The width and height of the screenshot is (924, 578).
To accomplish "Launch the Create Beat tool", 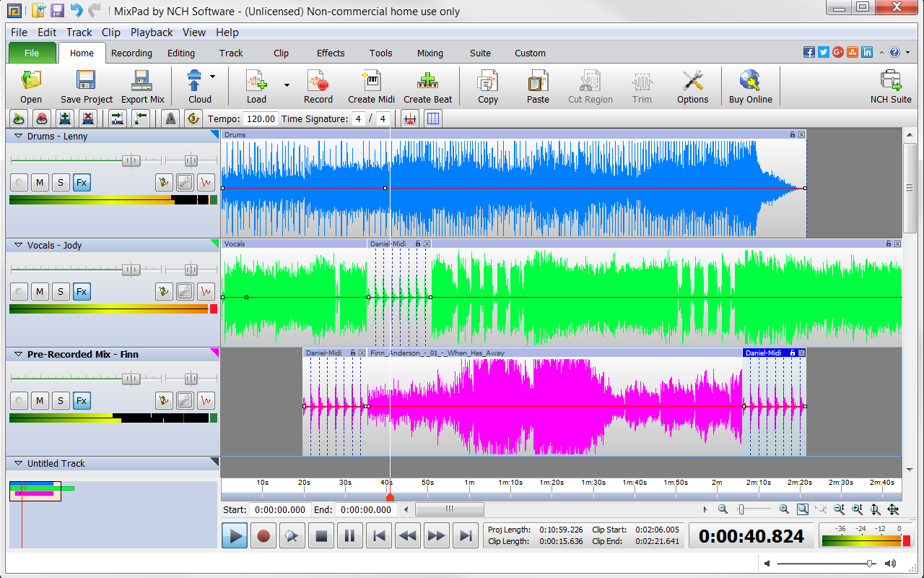I will coord(427,85).
